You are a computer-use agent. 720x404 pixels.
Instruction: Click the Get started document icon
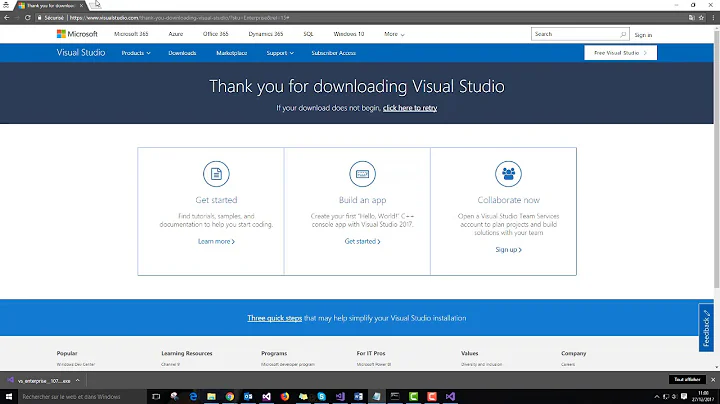(x=216, y=174)
